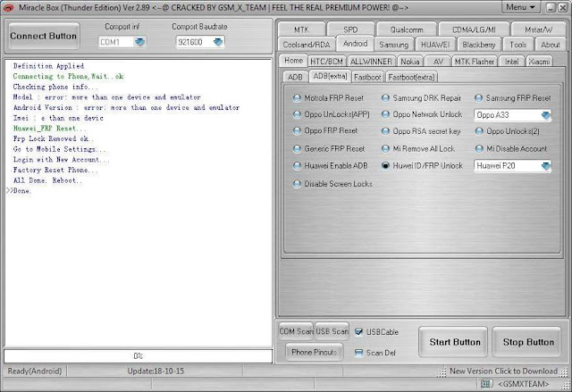Open the Comport inf COM1 dropdown
The image size is (572, 392).
click(140, 42)
